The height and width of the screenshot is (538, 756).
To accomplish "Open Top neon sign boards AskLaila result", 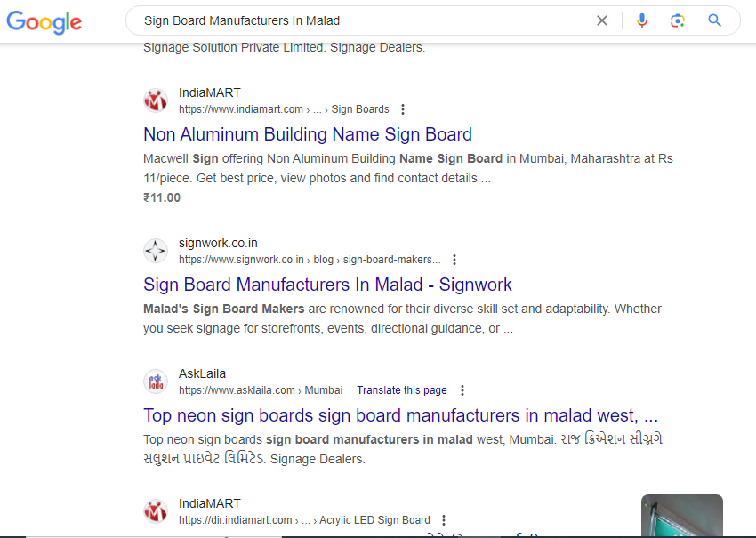I will pyautogui.click(x=400, y=415).
